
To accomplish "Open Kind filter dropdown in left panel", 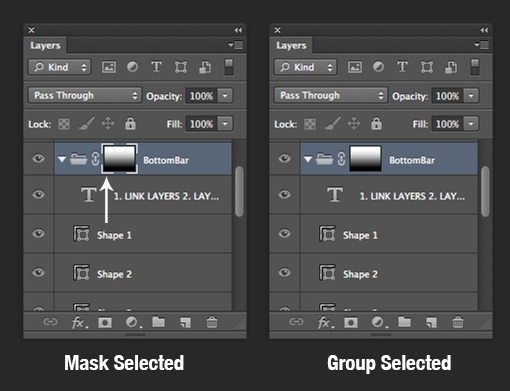I will pyautogui.click(x=60, y=67).
